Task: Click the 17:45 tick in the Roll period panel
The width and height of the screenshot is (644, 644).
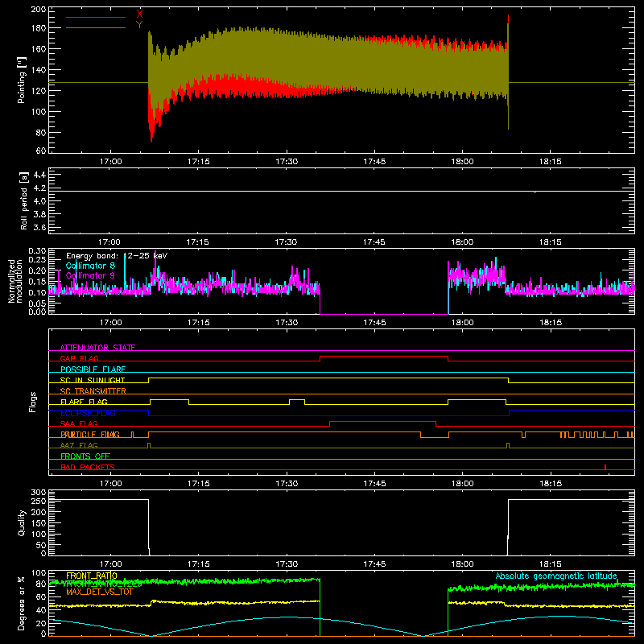Action: coord(374,242)
